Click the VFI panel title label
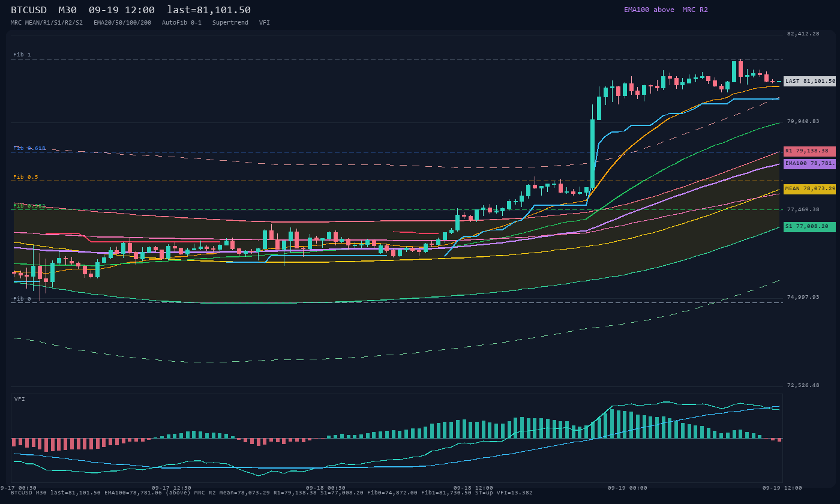Viewport: 840px width, 504px height. [20, 399]
